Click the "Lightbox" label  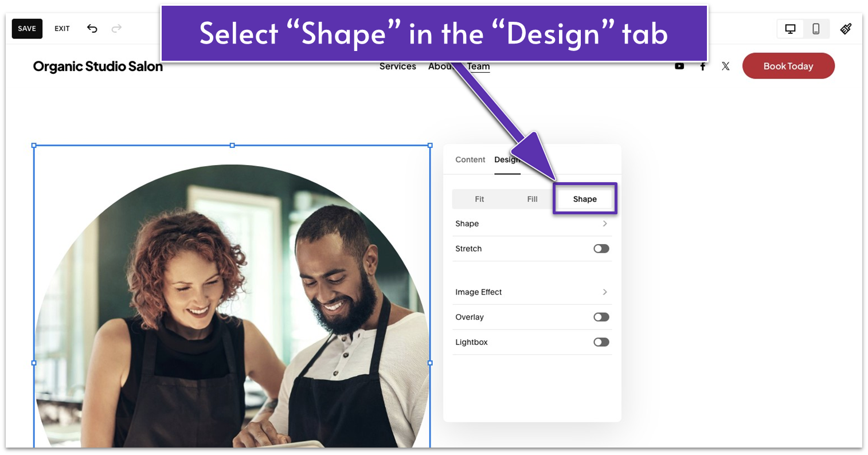[x=471, y=342]
